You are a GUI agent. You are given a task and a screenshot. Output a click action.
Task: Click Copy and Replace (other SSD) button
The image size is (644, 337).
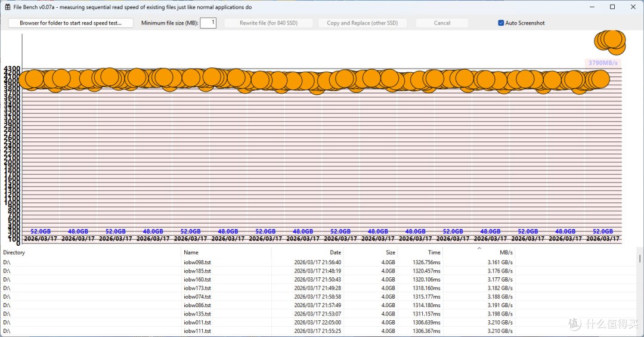pyautogui.click(x=363, y=23)
